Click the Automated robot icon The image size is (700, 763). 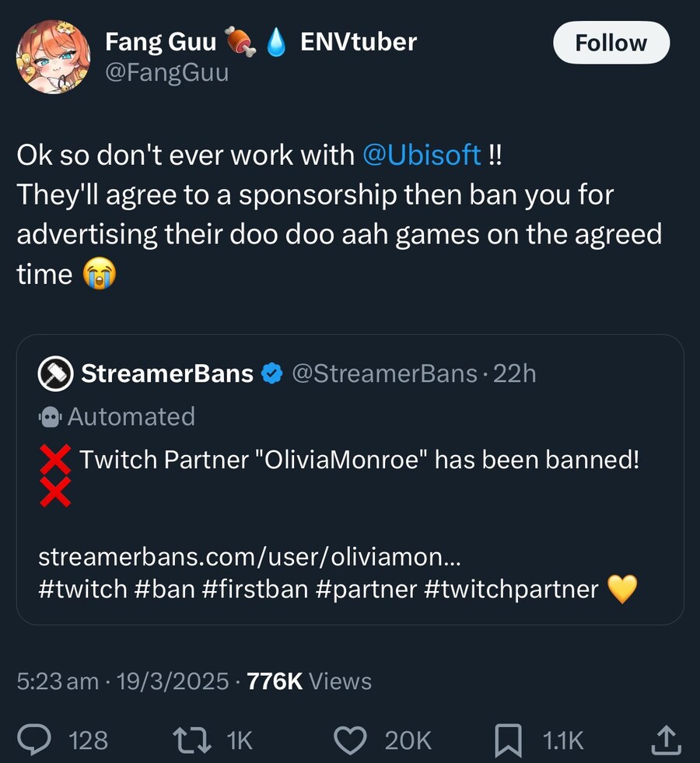point(50,417)
